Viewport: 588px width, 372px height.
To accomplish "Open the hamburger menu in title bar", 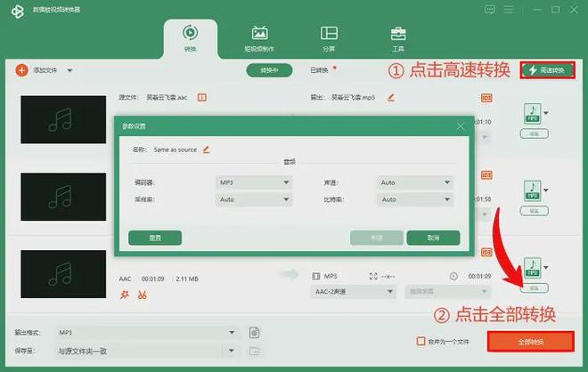I will [x=509, y=10].
